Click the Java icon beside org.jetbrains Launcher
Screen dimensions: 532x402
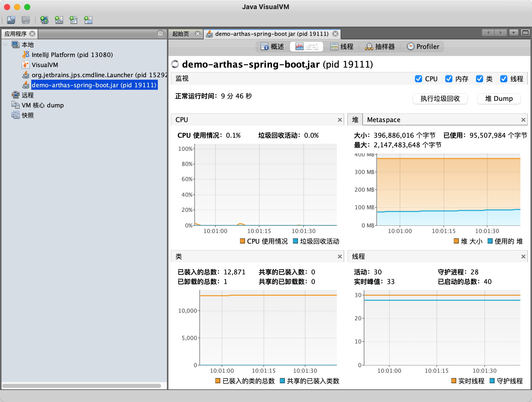26,75
